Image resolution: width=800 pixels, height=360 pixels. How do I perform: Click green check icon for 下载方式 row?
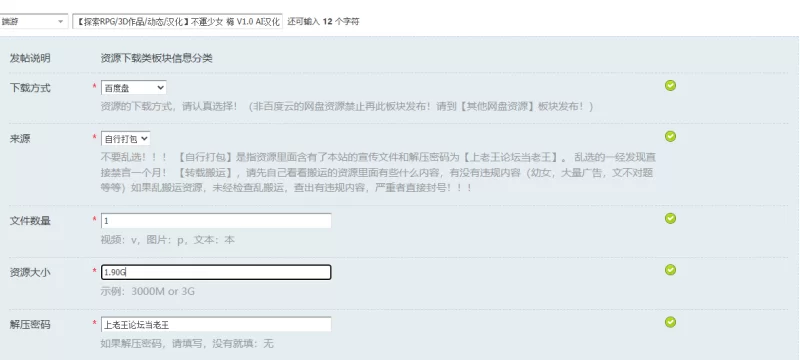pos(670,86)
